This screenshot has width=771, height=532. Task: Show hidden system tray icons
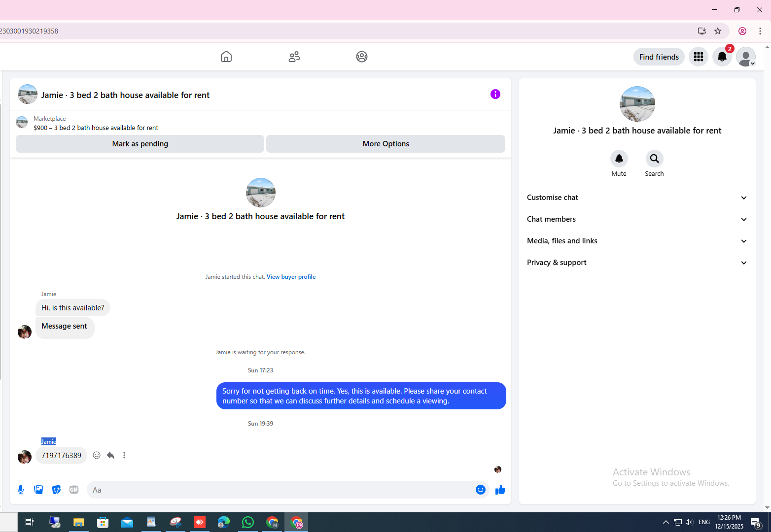click(666, 522)
